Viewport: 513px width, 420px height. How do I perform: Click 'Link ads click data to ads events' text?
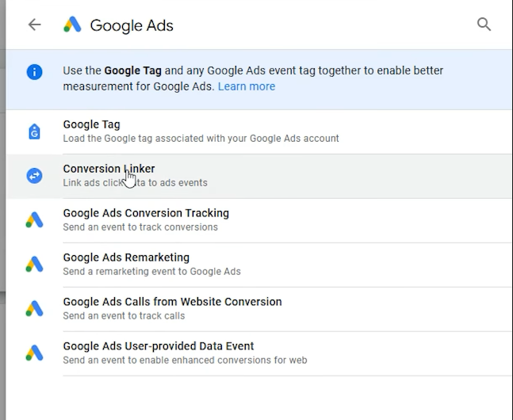point(135,182)
